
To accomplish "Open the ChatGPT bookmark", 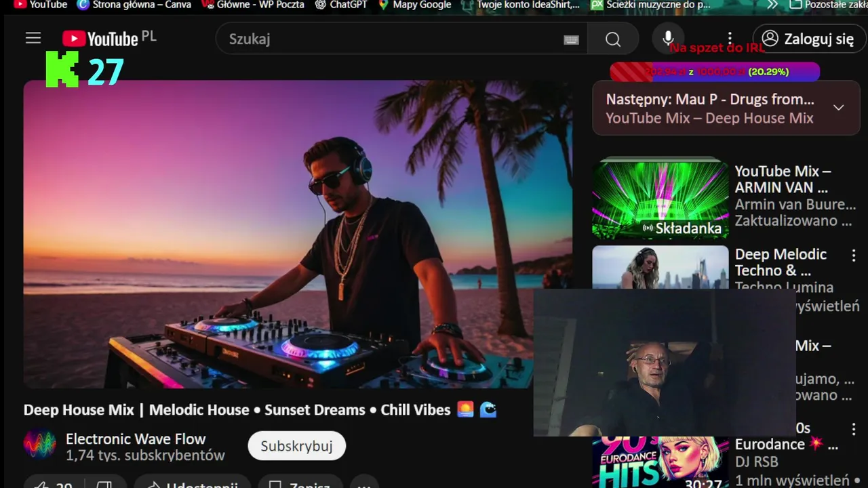I will click(341, 5).
